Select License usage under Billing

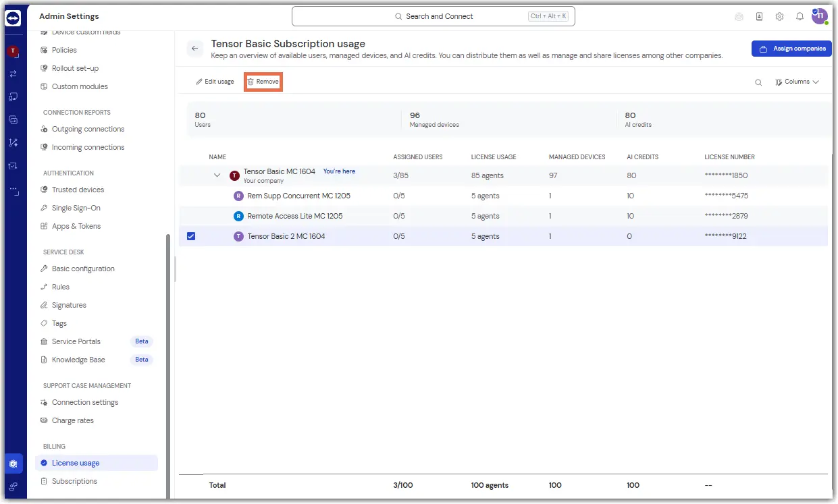[97, 463]
